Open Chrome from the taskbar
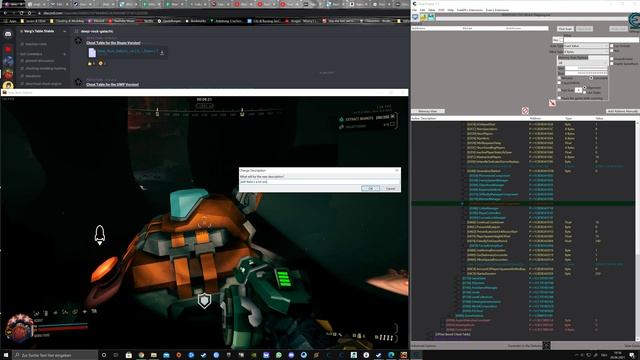 point(141,355)
